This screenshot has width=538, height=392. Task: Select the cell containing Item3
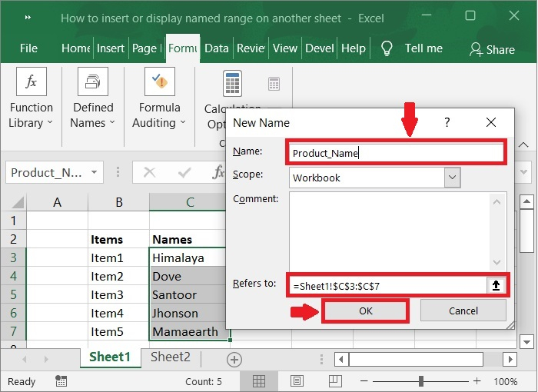click(x=118, y=294)
